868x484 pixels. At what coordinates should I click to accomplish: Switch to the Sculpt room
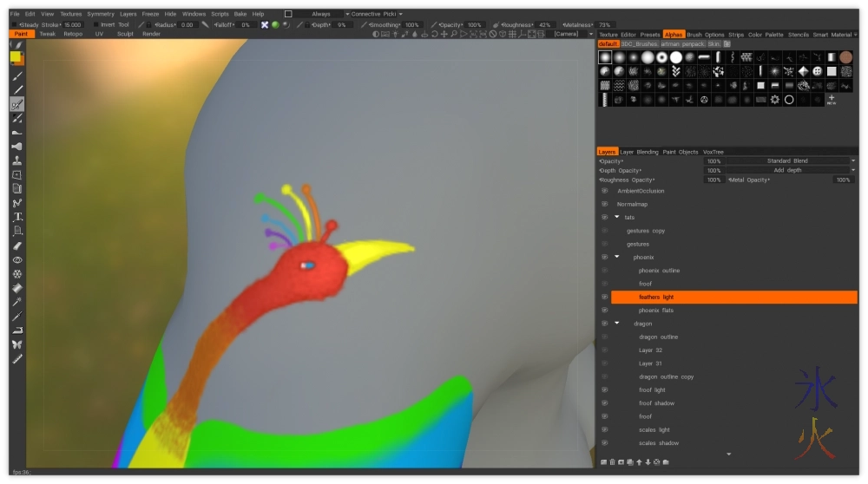pyautogui.click(x=125, y=35)
